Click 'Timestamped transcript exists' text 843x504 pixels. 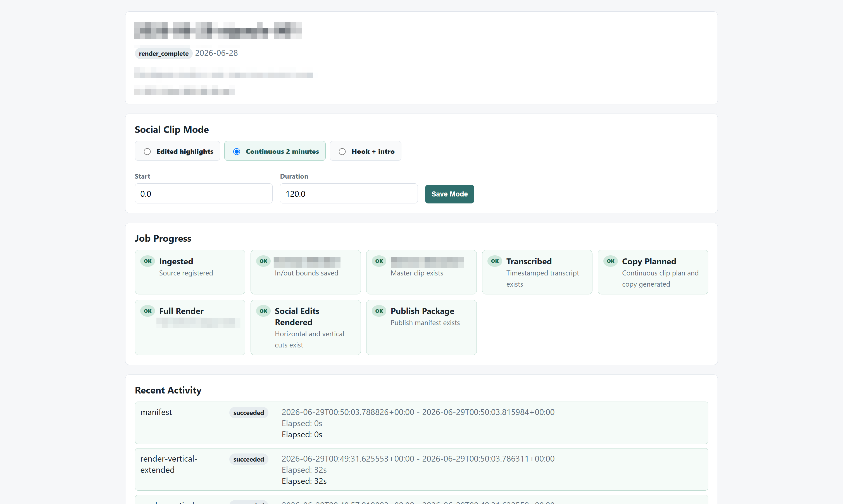(542, 279)
